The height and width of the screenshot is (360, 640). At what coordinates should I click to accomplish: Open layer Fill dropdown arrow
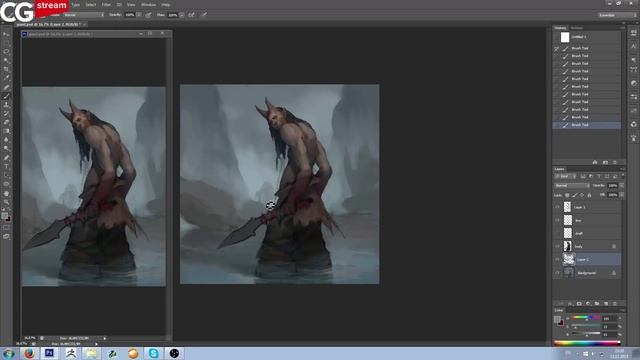click(x=621, y=196)
